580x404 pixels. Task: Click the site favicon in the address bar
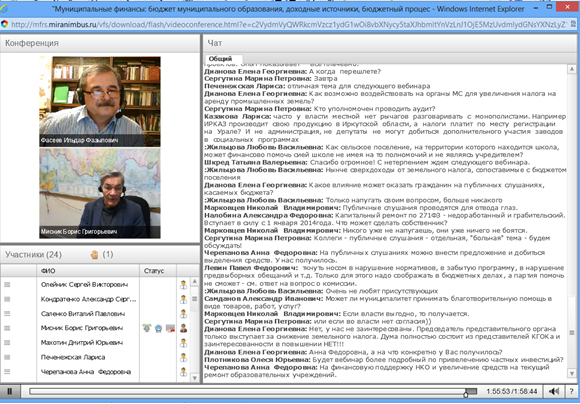(4, 24)
